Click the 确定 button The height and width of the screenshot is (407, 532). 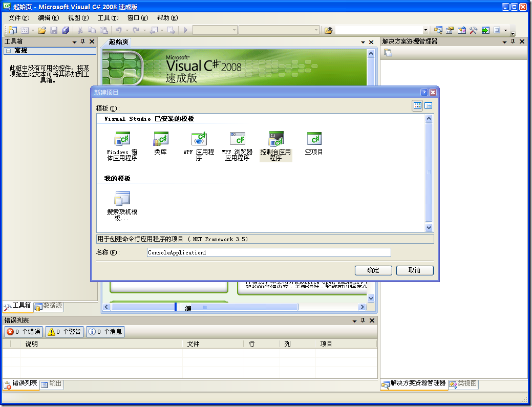(373, 270)
